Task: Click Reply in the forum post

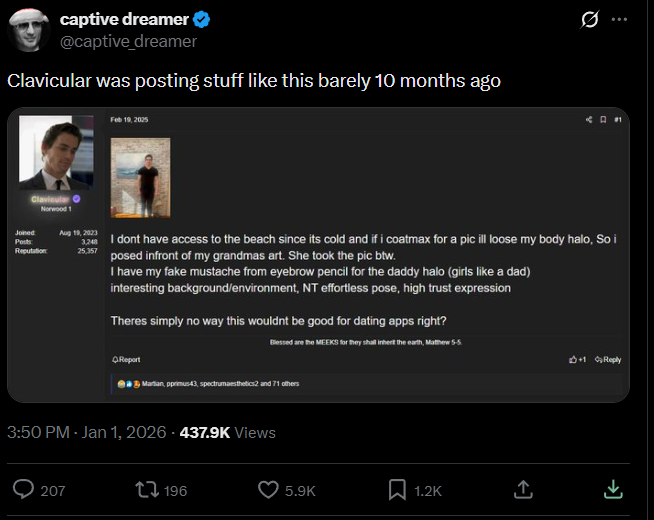Action: 607,359
